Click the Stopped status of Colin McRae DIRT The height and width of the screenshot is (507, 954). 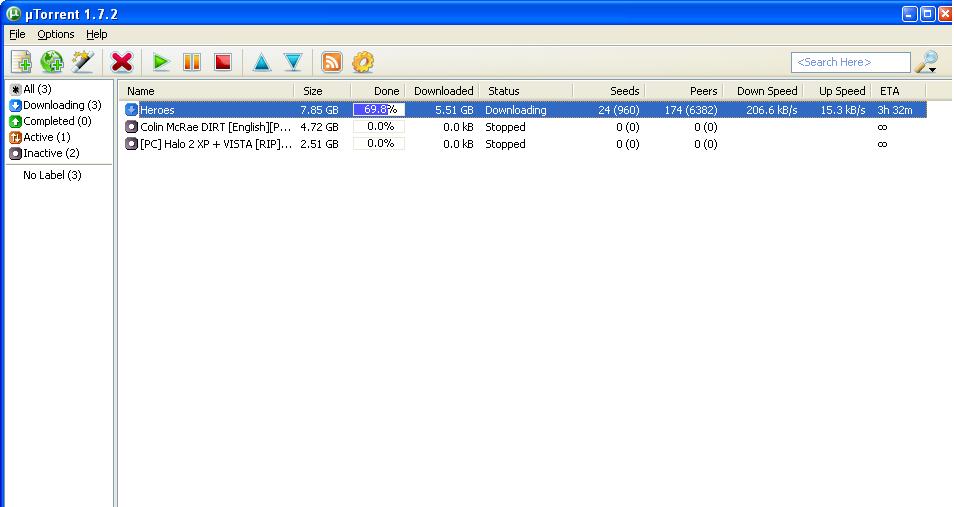coord(506,127)
